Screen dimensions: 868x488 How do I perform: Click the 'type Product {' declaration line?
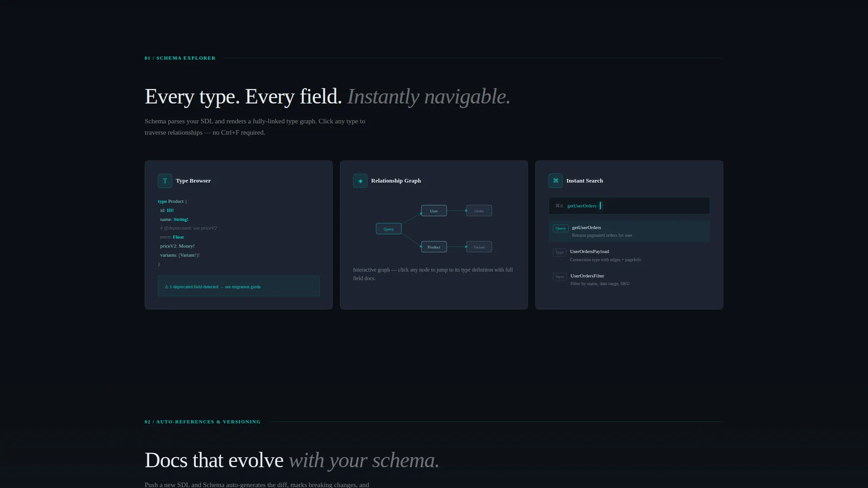(x=172, y=202)
